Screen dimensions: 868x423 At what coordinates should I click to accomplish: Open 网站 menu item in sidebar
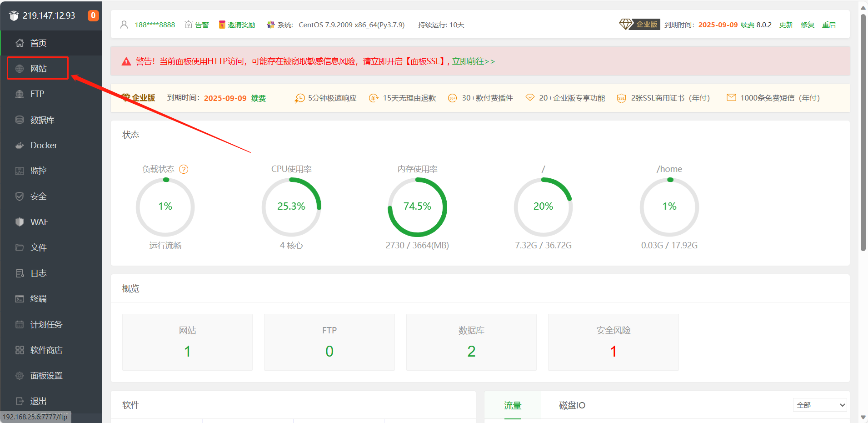pyautogui.click(x=38, y=68)
